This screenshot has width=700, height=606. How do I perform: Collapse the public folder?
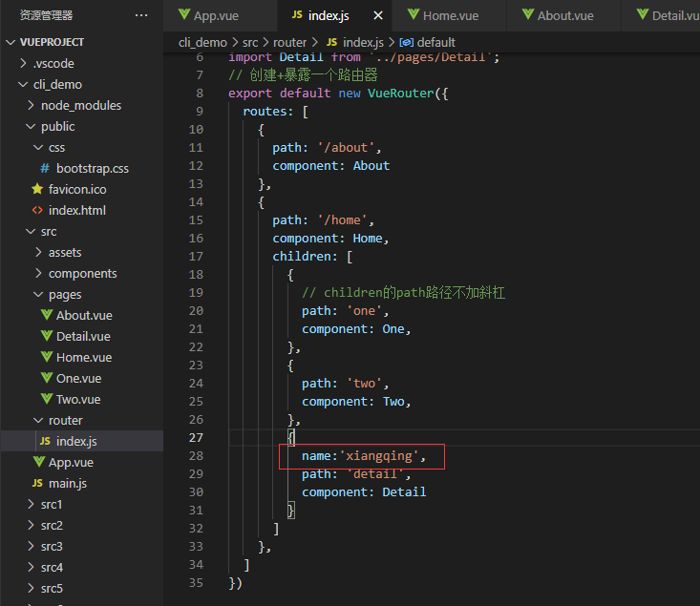pyautogui.click(x=31, y=126)
